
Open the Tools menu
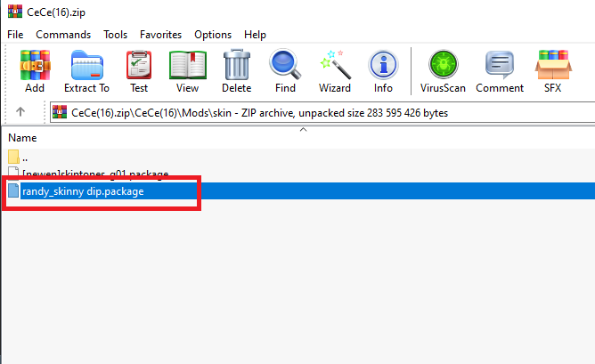point(116,35)
